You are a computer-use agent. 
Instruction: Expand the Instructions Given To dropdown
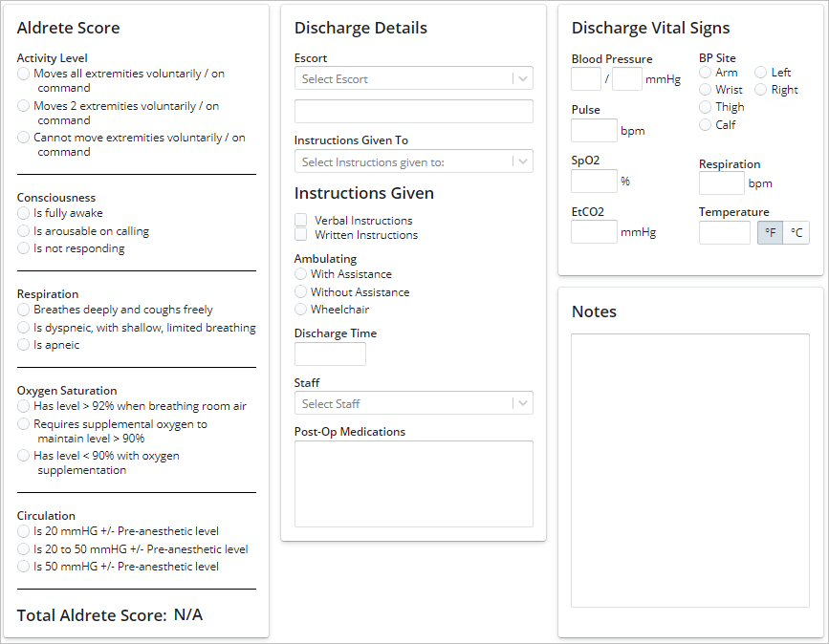tap(413, 162)
